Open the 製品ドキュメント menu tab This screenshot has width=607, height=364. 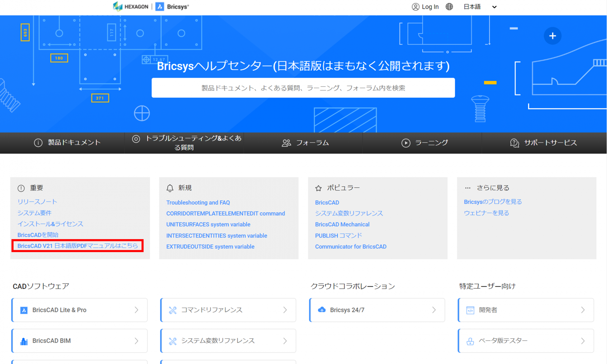point(67,143)
